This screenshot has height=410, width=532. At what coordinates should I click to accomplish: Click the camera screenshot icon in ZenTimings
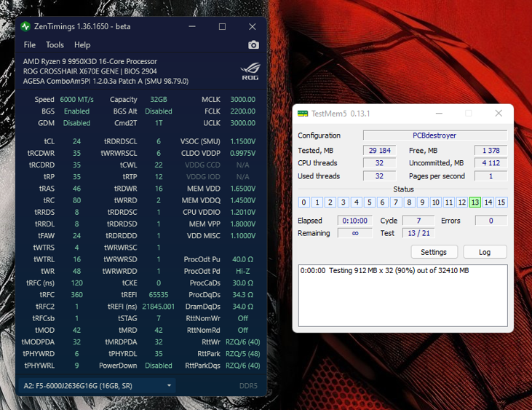click(x=253, y=45)
